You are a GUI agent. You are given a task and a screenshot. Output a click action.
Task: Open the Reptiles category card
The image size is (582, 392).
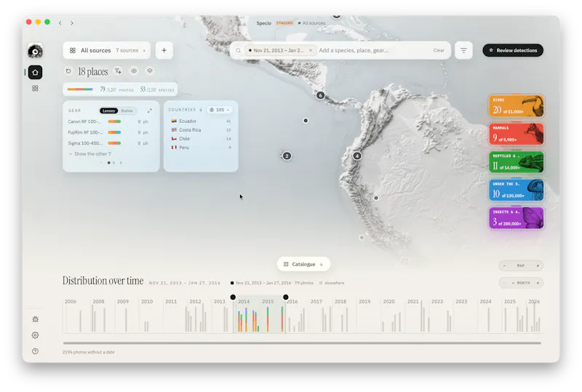[x=517, y=162]
